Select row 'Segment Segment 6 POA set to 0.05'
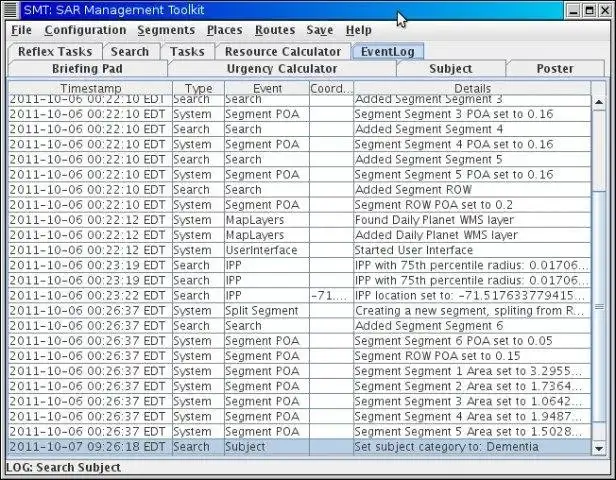Screen dimensions: 616x480 coord(299,341)
